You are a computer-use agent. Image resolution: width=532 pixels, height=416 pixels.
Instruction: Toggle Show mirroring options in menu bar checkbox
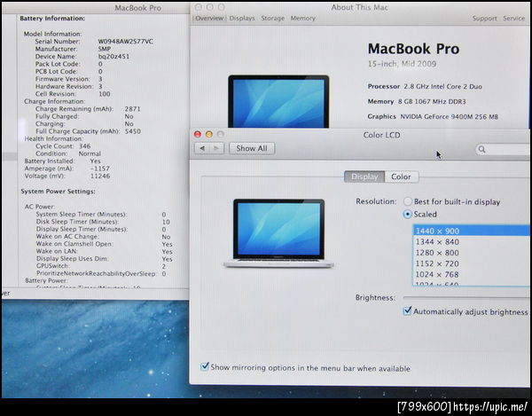tap(205, 367)
